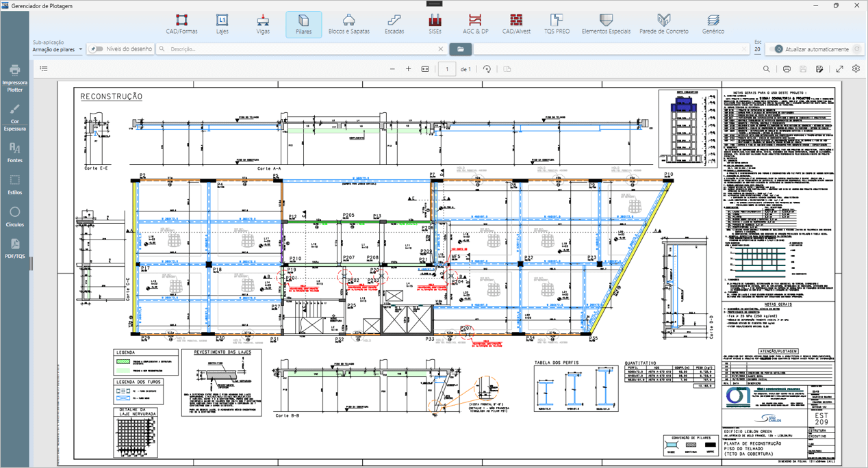Viewport: 868px width, 468px height.
Task: Switch to the Lajes tab
Action: (x=222, y=24)
